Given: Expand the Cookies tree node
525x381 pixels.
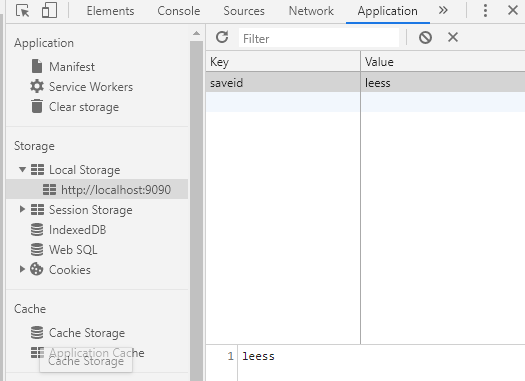Looking at the screenshot, I should [22, 269].
